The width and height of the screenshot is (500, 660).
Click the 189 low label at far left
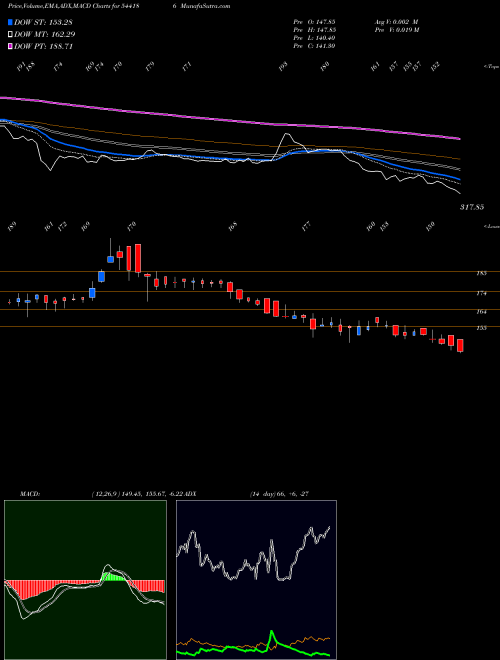pyautogui.click(x=11, y=226)
